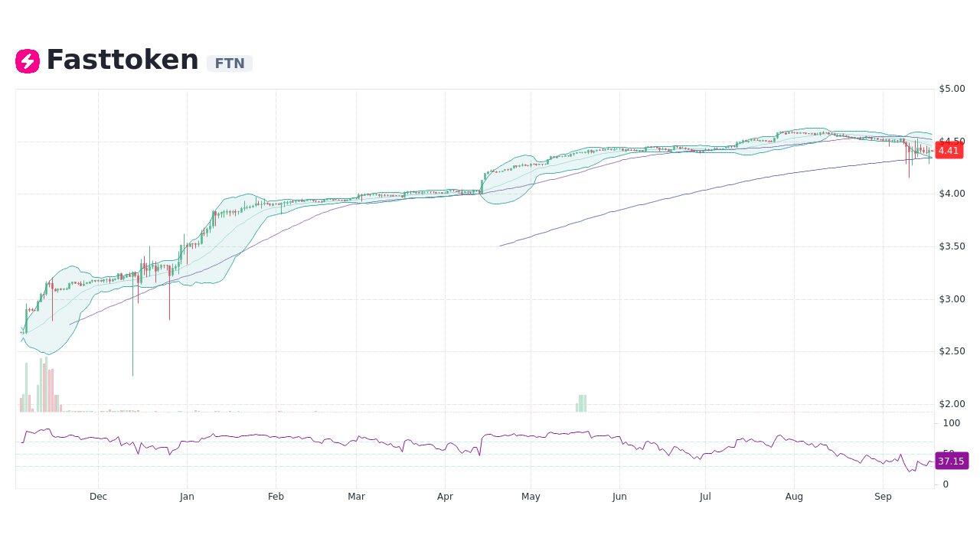Screen dimensions: 980x551
Task: Select the Sep label on the time axis
Action: click(x=883, y=496)
